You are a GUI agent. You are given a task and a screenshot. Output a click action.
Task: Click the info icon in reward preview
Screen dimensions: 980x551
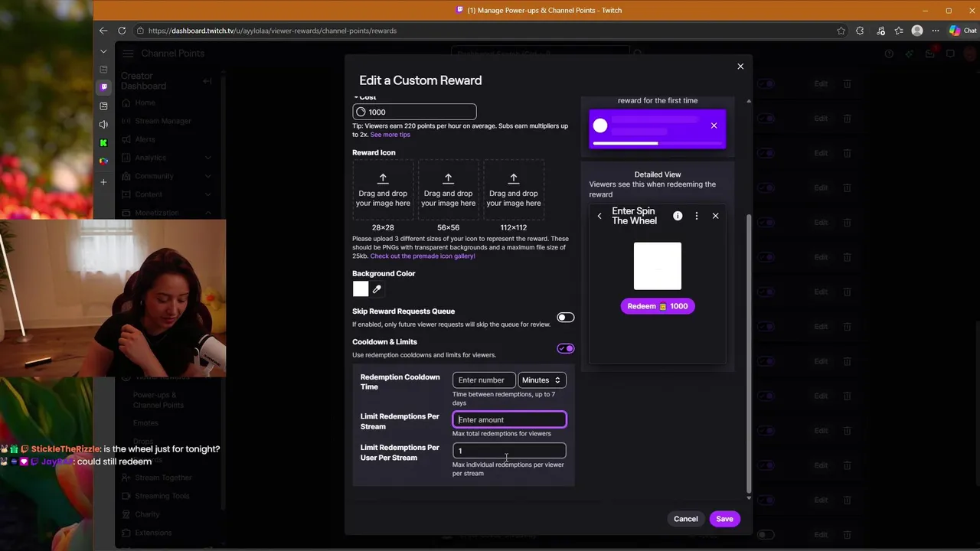click(x=678, y=217)
